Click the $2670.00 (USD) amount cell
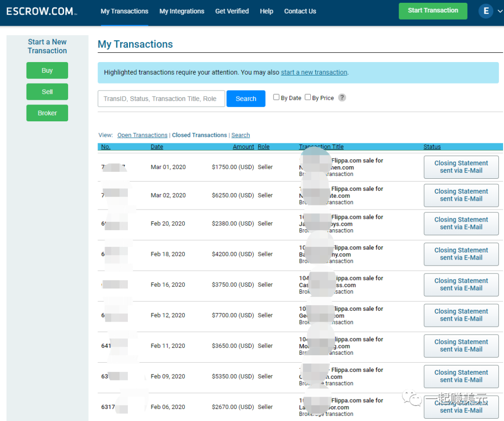Screen dimensions: 504x421 233,407
